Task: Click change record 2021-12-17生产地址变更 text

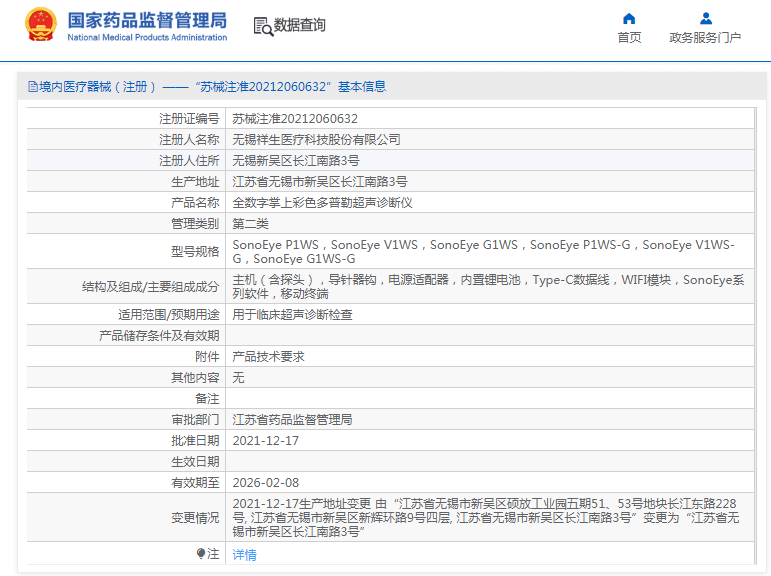Action: [x=301, y=504]
